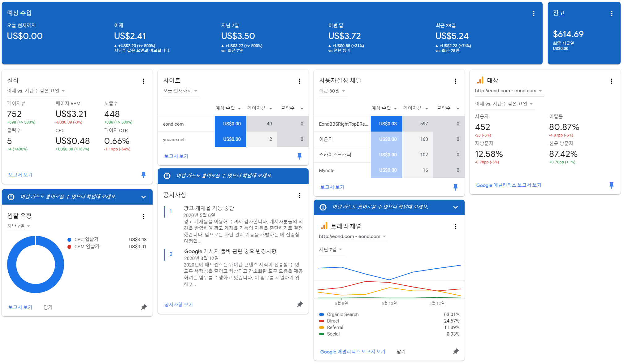Open the 트래픽 채널 card three-dot menu

(455, 227)
